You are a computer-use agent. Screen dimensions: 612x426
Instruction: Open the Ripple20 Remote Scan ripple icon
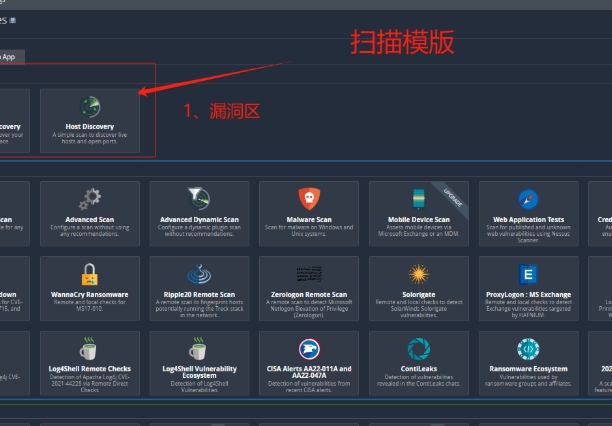tap(199, 273)
